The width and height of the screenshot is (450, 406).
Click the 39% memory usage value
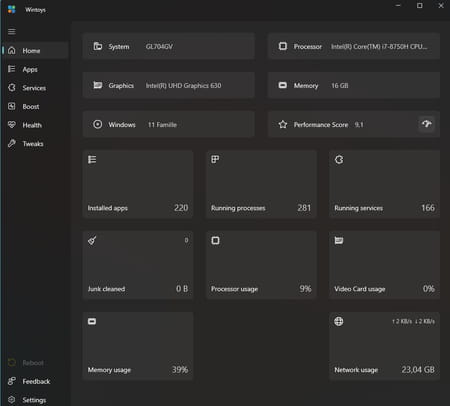pyautogui.click(x=180, y=369)
